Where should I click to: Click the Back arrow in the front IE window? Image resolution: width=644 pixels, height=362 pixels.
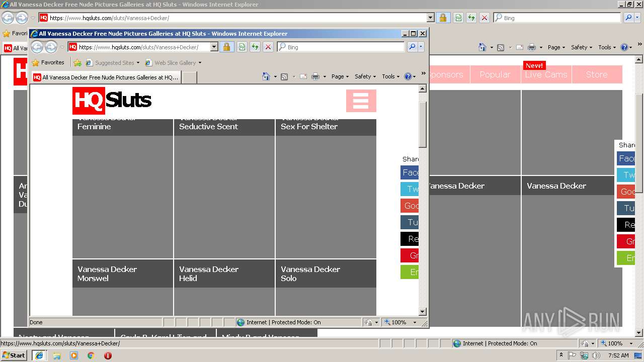(x=37, y=47)
